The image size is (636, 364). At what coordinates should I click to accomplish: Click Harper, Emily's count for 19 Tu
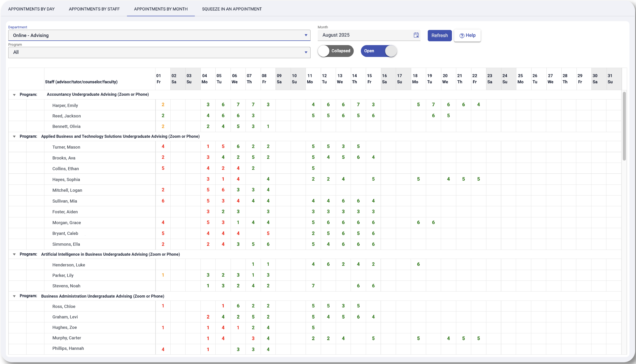coord(433,105)
